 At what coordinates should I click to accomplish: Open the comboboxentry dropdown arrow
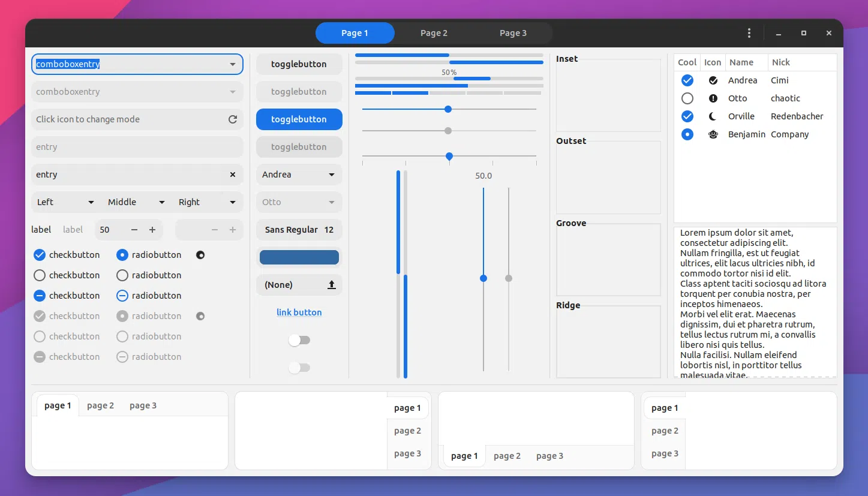coord(233,64)
